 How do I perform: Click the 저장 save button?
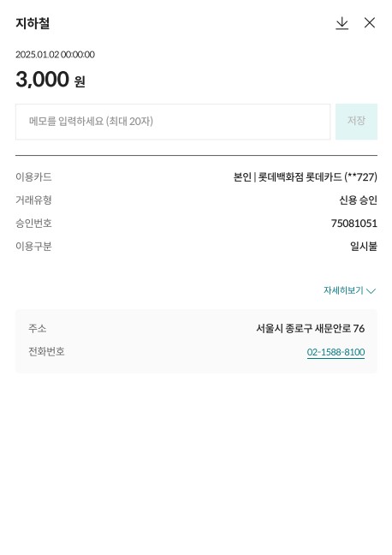(x=356, y=122)
